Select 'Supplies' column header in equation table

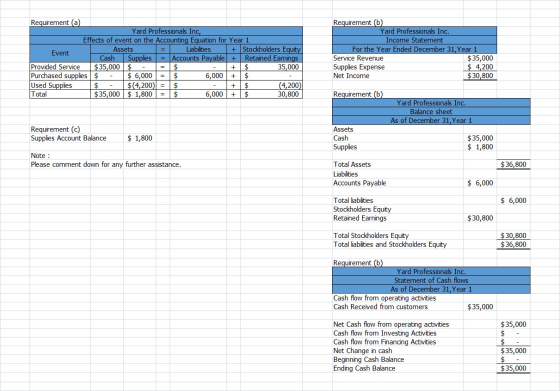pos(140,58)
